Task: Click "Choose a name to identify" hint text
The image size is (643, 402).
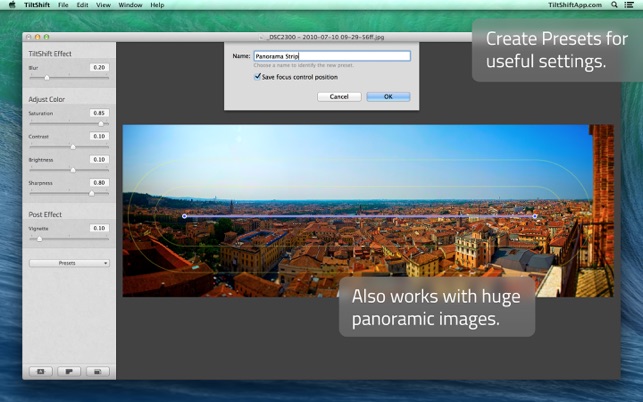Action: tap(303, 65)
